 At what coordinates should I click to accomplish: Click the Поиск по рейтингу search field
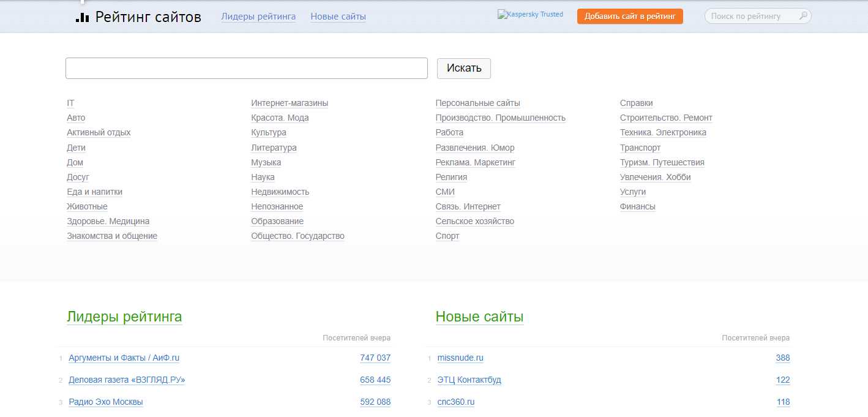click(x=753, y=16)
